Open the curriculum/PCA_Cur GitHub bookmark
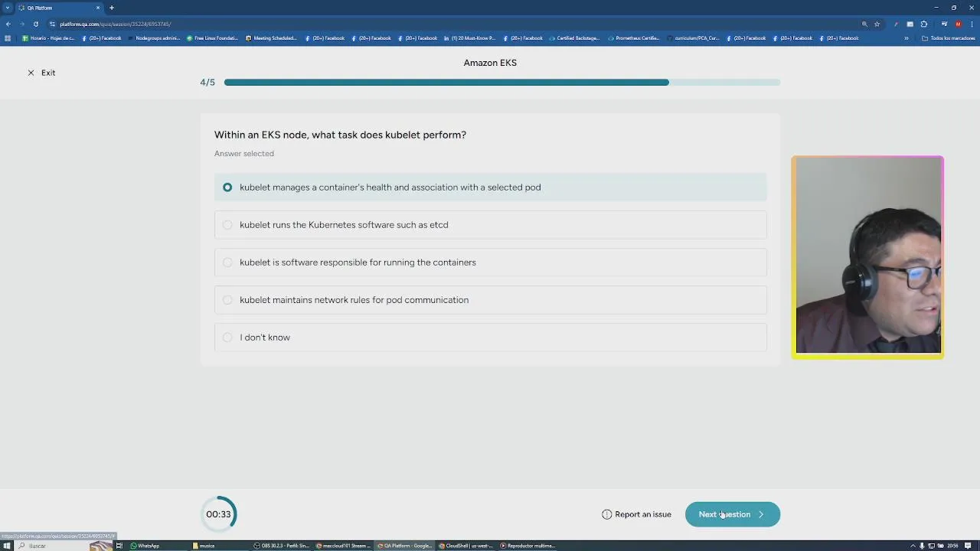 tap(693, 38)
